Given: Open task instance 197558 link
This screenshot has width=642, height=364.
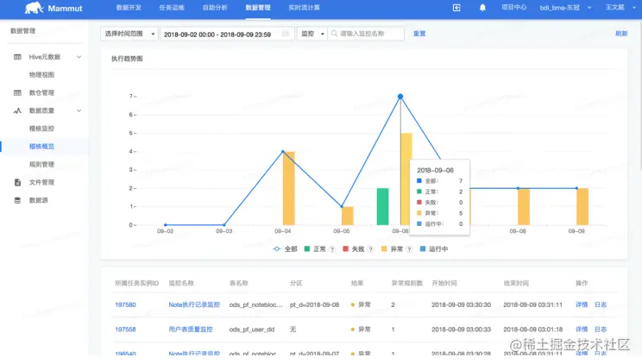Looking at the screenshot, I should click(125, 329).
